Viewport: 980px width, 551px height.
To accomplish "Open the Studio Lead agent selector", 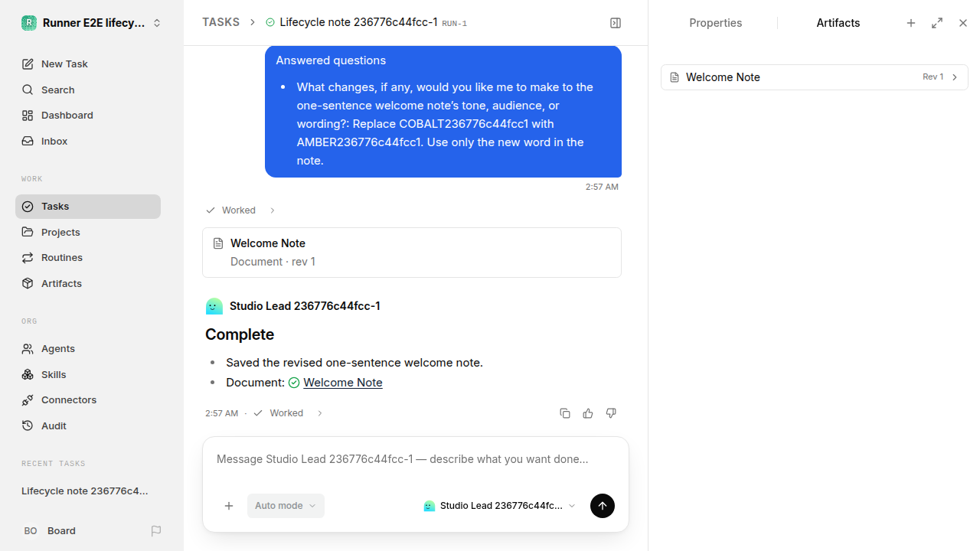I will click(499, 506).
